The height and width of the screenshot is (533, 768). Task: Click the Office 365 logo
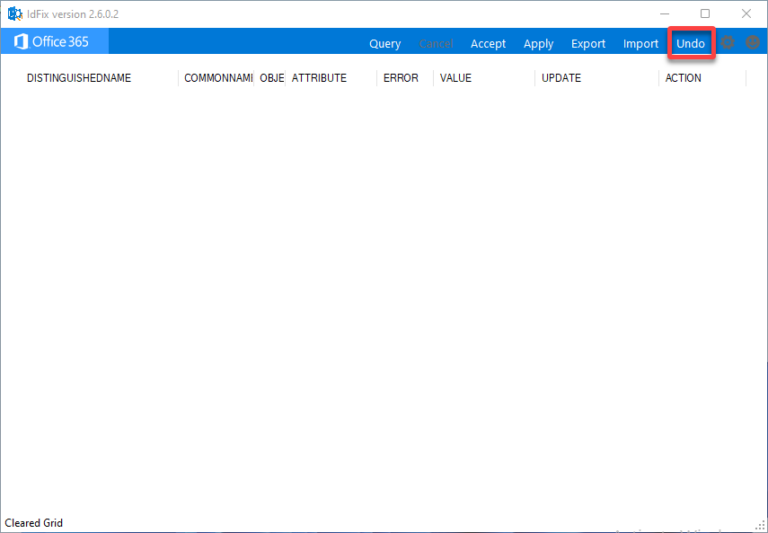pyautogui.click(x=52, y=42)
